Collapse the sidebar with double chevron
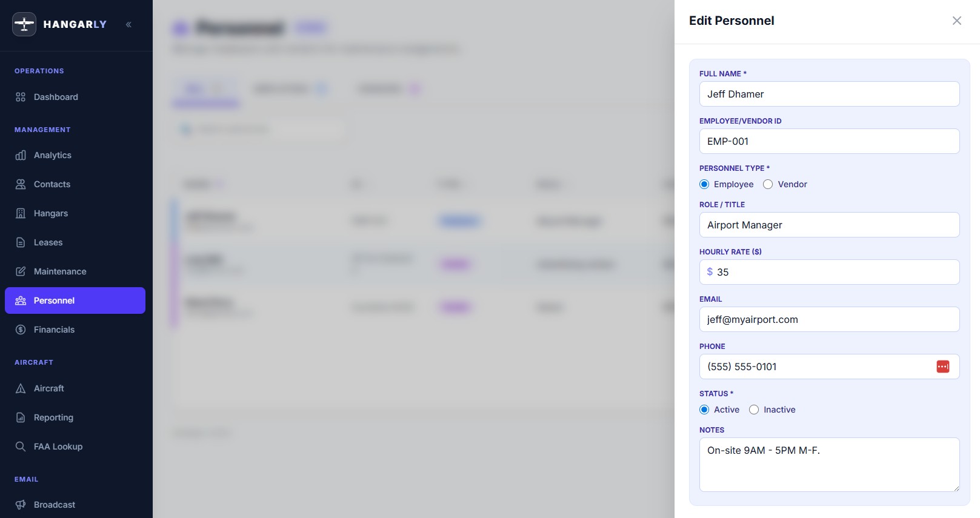Image resolution: width=980 pixels, height=518 pixels. coord(128,24)
